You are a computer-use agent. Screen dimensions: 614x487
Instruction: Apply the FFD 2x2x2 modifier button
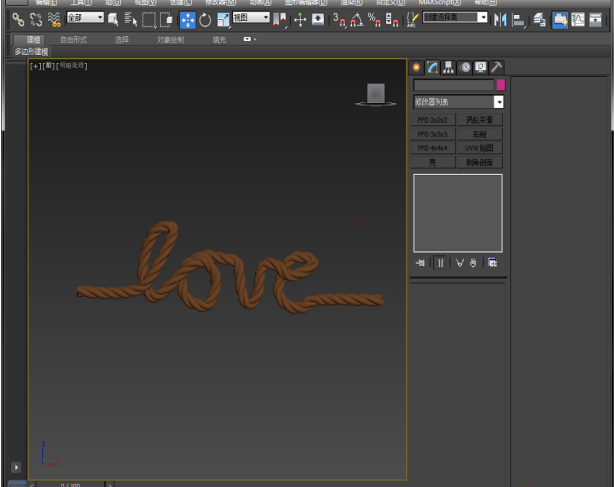pyautogui.click(x=433, y=120)
